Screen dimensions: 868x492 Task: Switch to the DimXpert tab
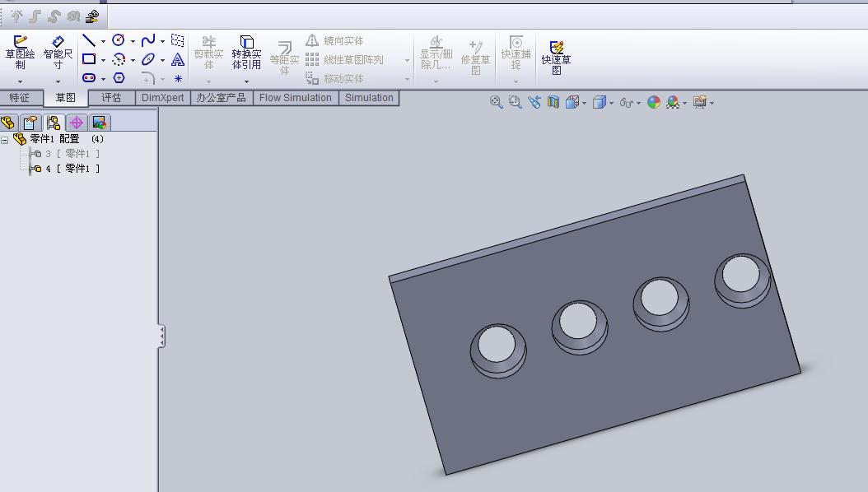pyautogui.click(x=163, y=98)
